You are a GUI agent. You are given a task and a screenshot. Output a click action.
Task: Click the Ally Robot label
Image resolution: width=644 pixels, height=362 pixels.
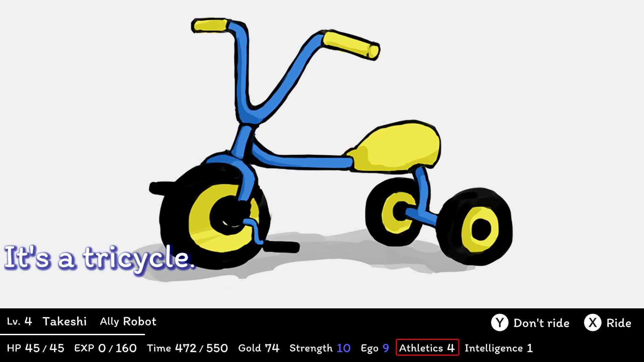128,322
